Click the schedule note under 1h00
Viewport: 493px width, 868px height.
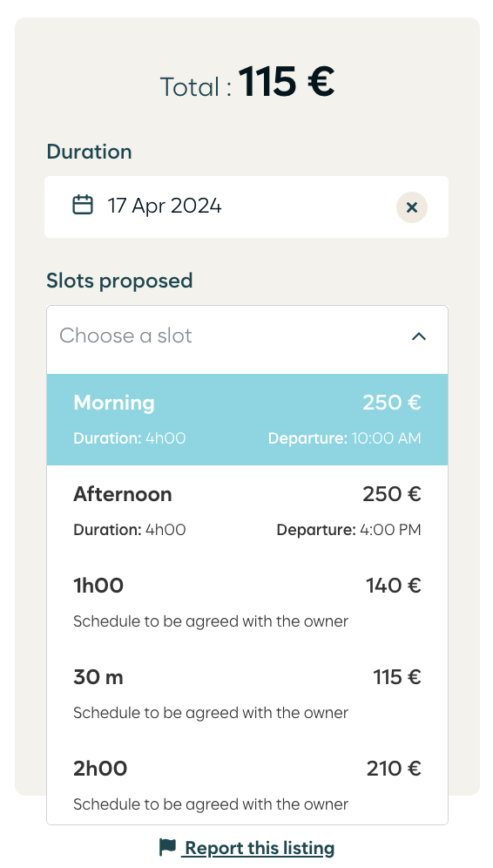point(211,621)
